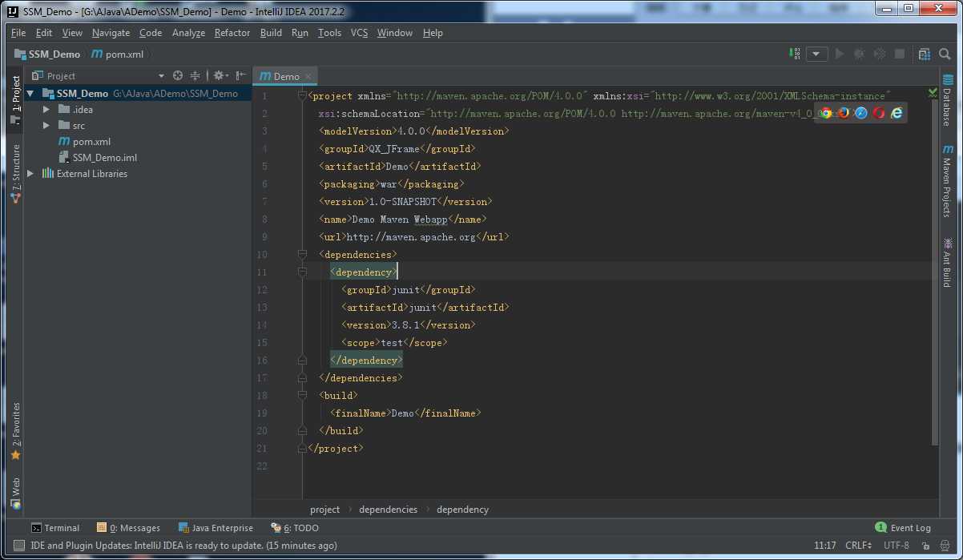Toggle the 2: Favorites side tool button

pos(15,430)
